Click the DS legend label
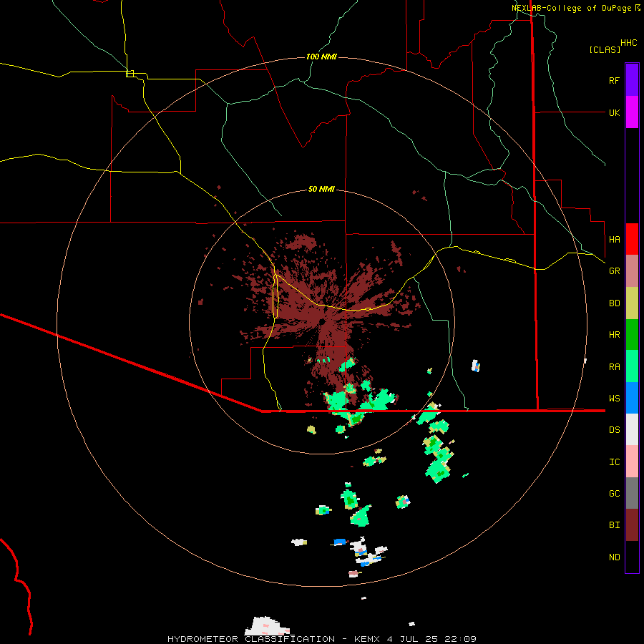The height and width of the screenshot is (644, 644). point(615,430)
